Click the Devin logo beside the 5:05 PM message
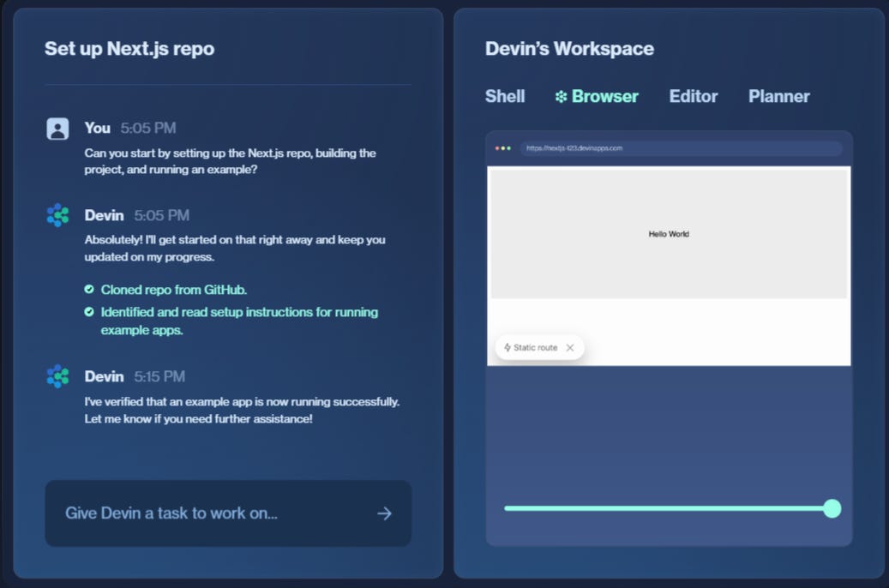This screenshot has width=889, height=588. pyautogui.click(x=57, y=215)
